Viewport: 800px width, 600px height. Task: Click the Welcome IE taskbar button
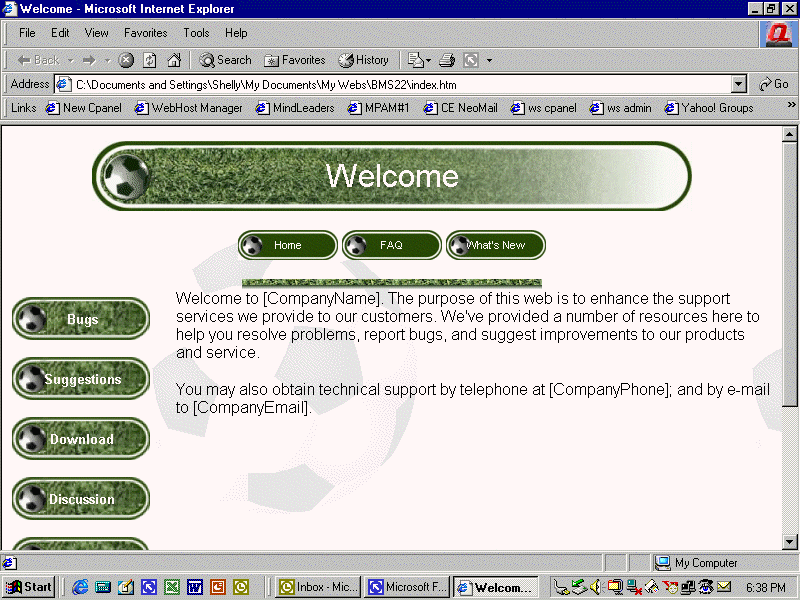(495, 587)
